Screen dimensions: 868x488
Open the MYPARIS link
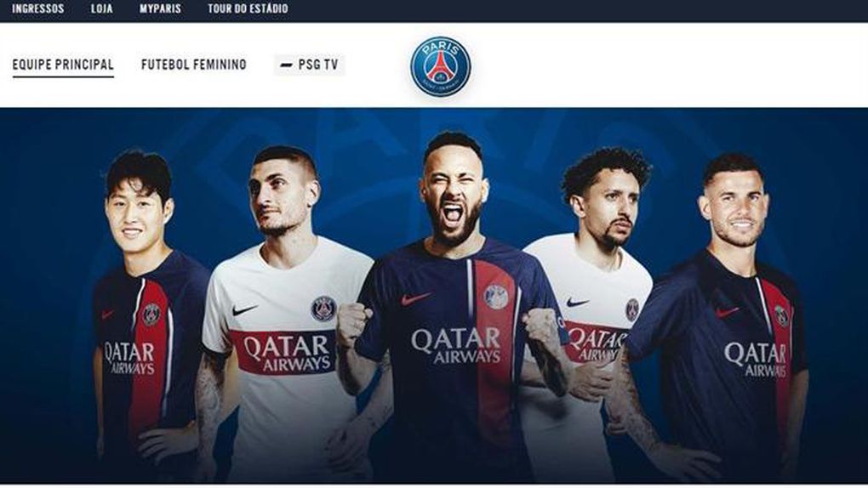click(x=160, y=9)
